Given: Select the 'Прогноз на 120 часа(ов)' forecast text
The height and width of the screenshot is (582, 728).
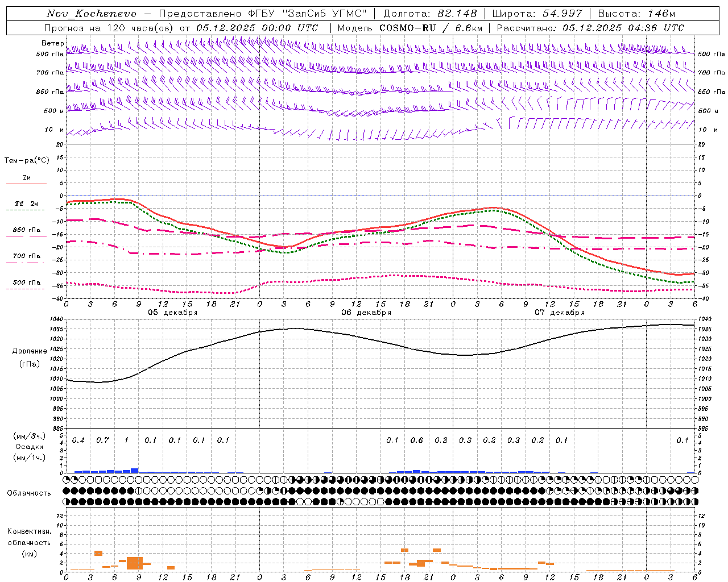Looking at the screenshot, I should [x=110, y=28].
